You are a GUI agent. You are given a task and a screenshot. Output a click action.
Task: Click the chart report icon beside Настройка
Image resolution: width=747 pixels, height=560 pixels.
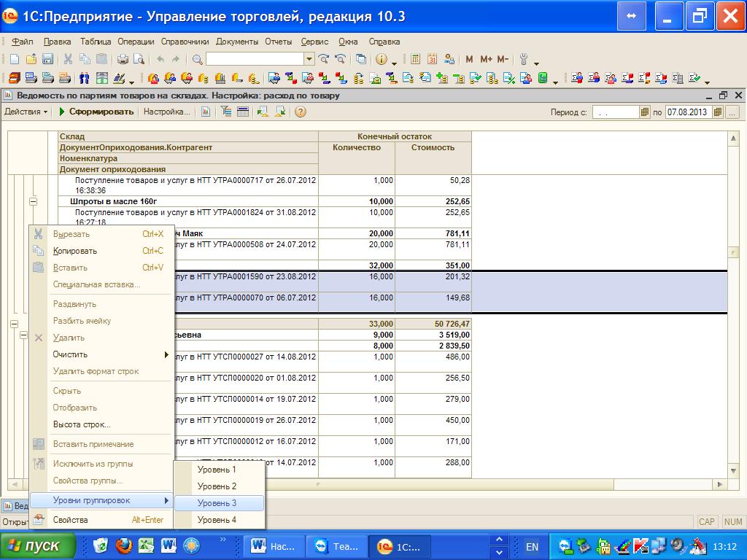pyautogui.click(x=205, y=112)
